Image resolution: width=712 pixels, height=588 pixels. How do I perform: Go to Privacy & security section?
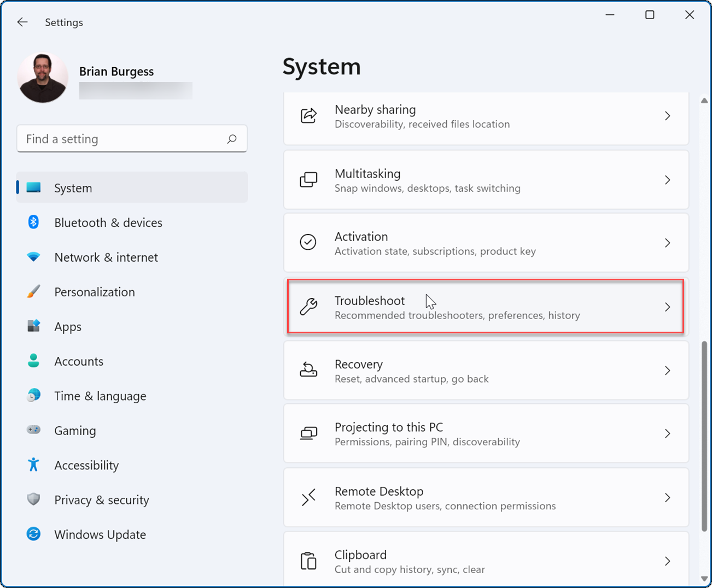pyautogui.click(x=102, y=500)
